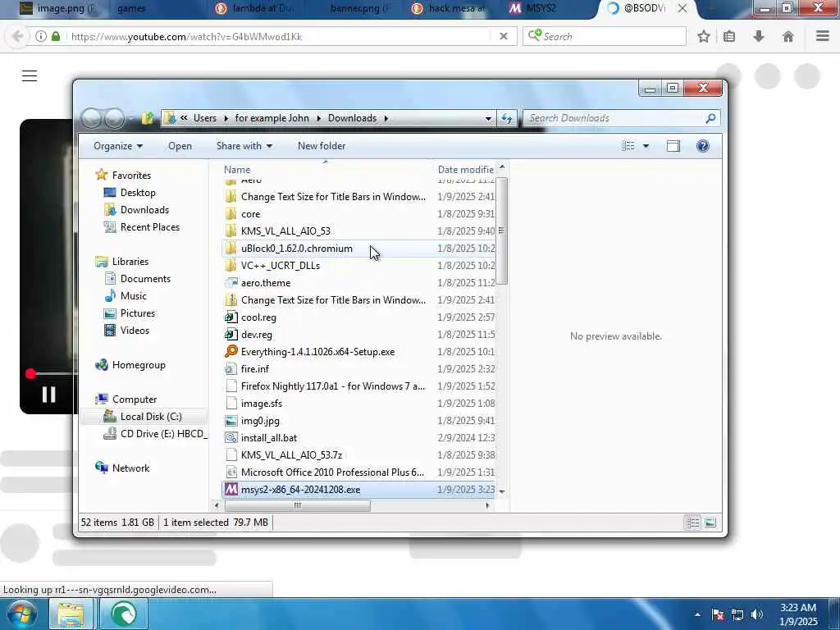Select the KMS_VL_ALL_AIO_53.7z file
The height and width of the screenshot is (630, 840).
[x=291, y=454]
